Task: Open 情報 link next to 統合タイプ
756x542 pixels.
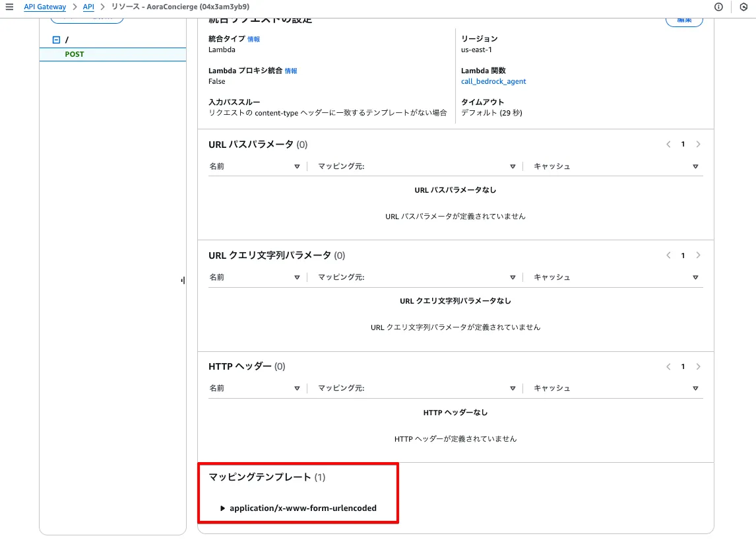Action: 253,39
